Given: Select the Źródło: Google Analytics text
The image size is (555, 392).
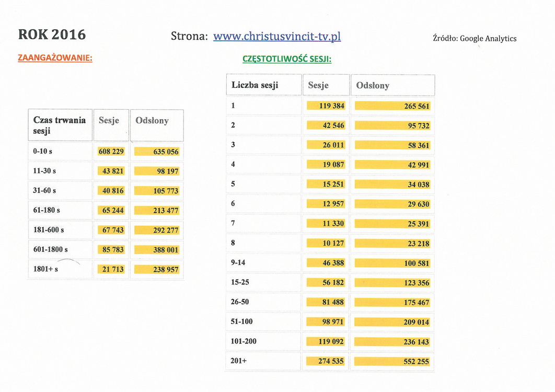Looking at the screenshot, I should tap(475, 38).
